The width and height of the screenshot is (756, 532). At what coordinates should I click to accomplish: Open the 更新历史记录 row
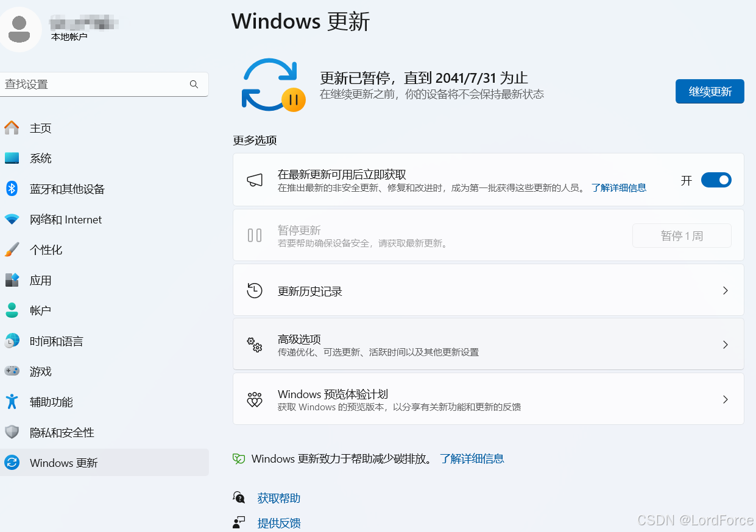489,290
